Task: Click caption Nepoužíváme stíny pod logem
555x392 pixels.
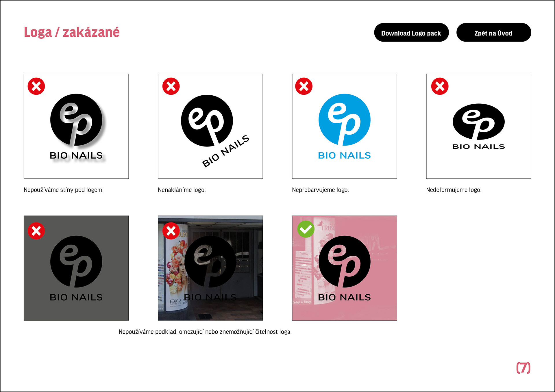Action: (64, 190)
